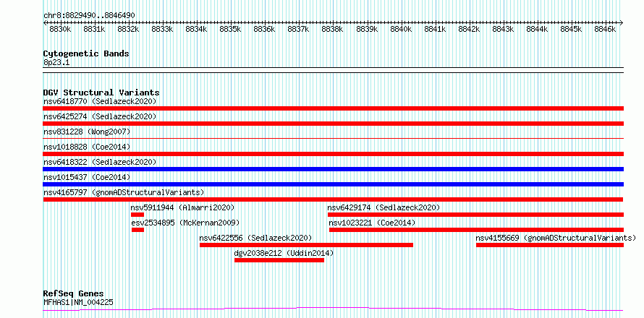Click the red bar under nsv4155669
This screenshot has width=644, height=318.
coord(550,245)
